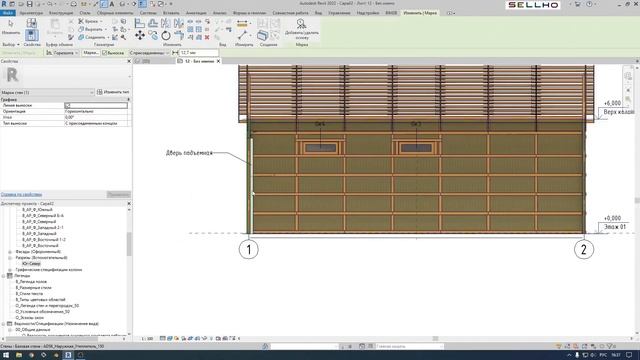Open the Windows Start menu
This screenshot has height=360, width=640.
coord(6,355)
